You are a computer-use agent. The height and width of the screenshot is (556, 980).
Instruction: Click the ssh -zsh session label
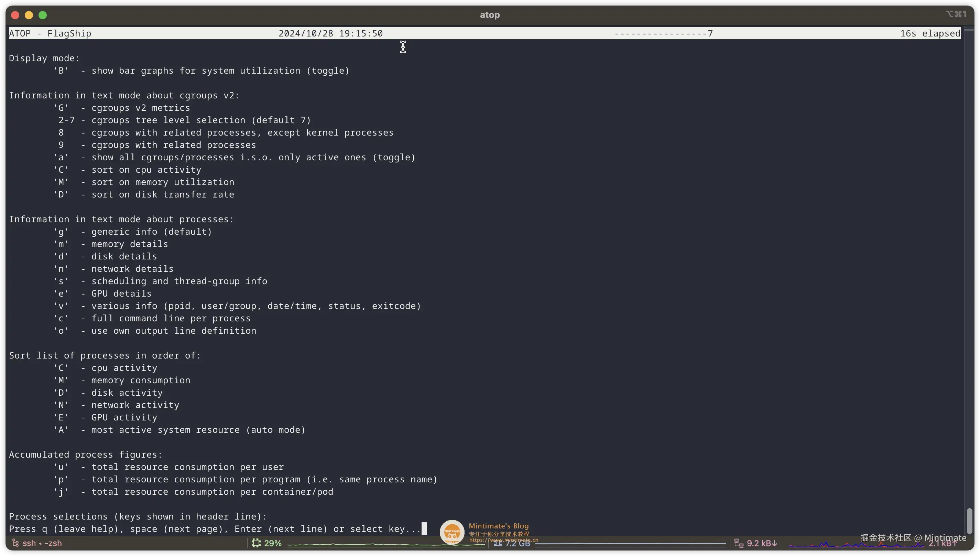coord(42,543)
